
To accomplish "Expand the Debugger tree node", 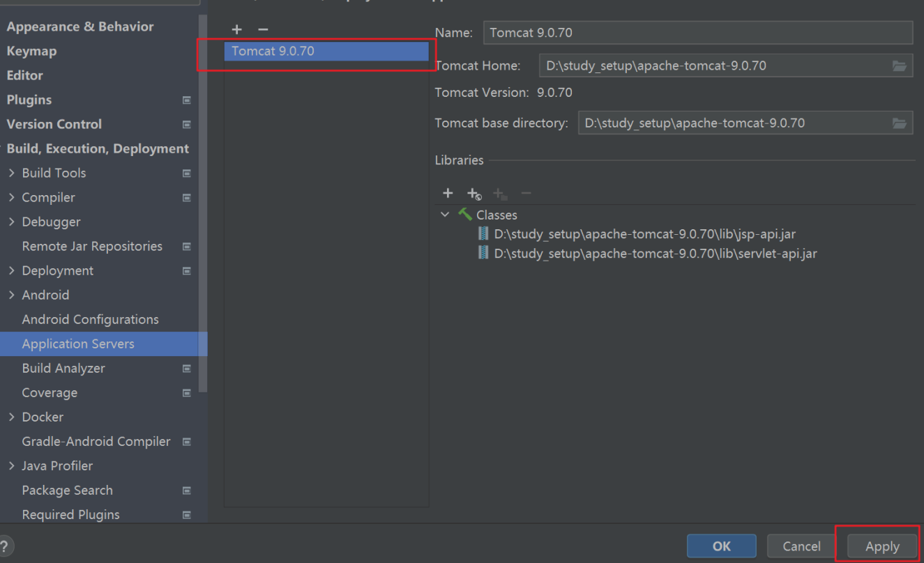I will (11, 222).
